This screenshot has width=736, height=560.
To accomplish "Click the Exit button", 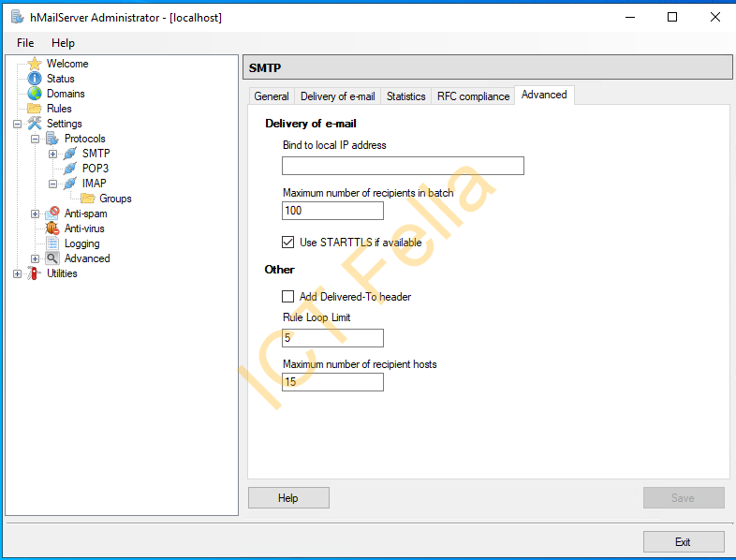I will pyautogui.click(x=684, y=541).
